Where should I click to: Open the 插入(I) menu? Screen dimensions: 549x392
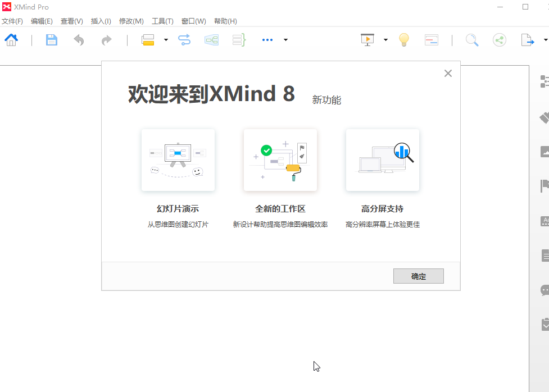point(101,21)
